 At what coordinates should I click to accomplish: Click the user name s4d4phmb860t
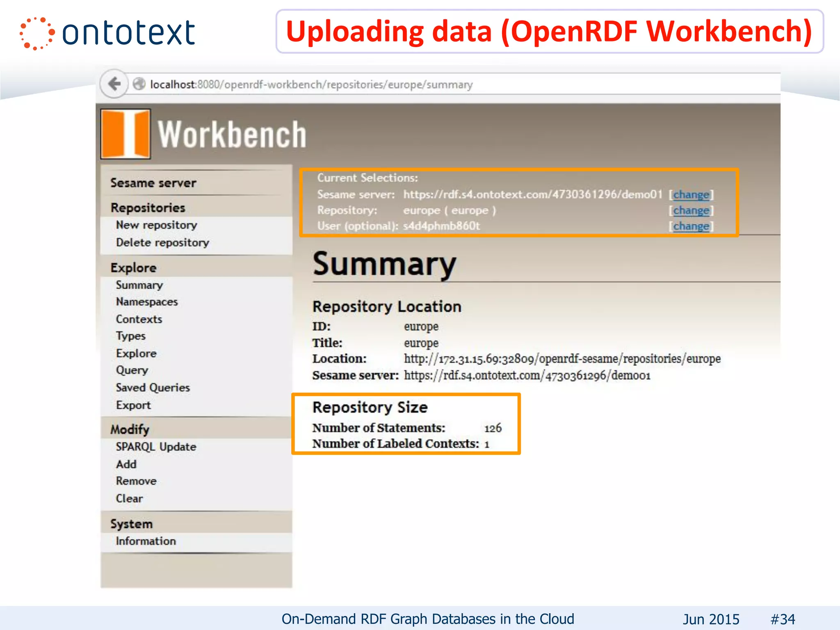(x=442, y=226)
